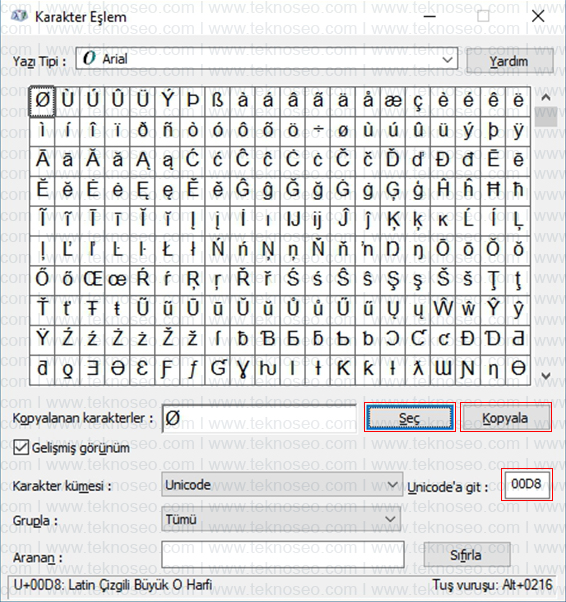The width and height of the screenshot is (566, 602).
Task: Click the Kopyala button
Action: coord(505,418)
